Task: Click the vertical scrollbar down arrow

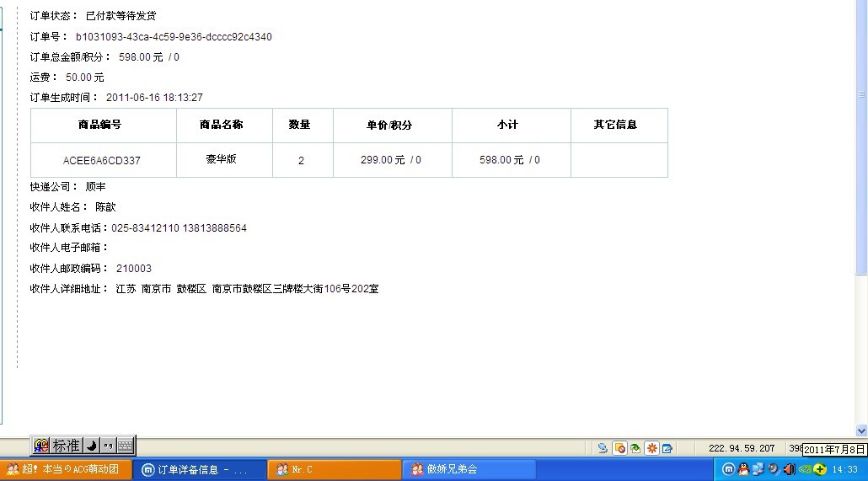Action: click(862, 430)
